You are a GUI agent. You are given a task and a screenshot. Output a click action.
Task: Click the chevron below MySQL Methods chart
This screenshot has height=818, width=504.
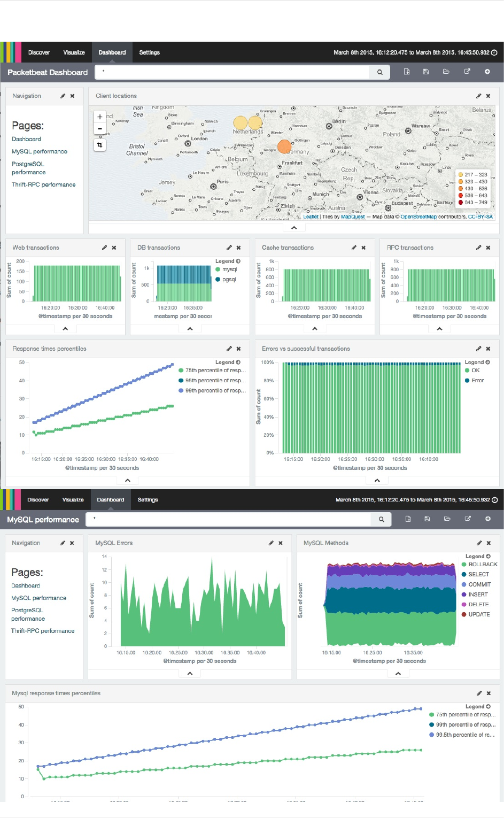398,674
